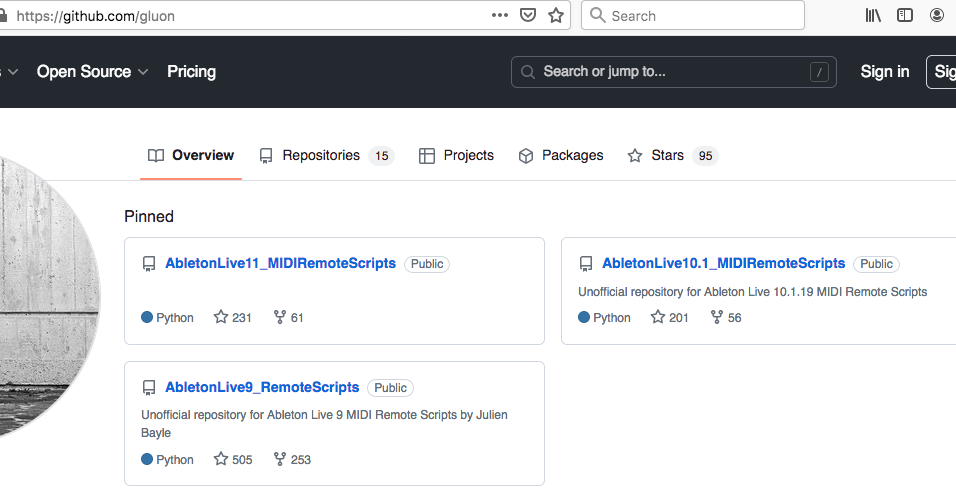
Task: Click the star icon showing 231 stars
Action: (221, 317)
